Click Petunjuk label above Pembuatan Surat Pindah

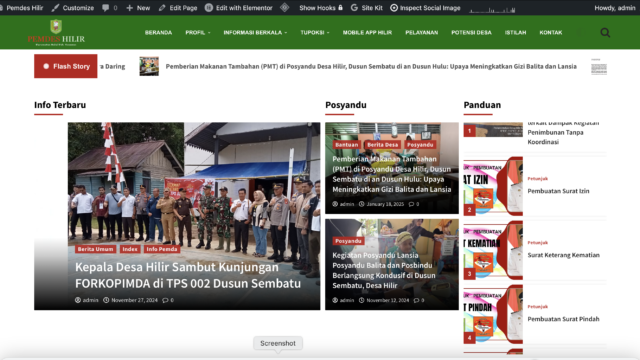[538, 307]
